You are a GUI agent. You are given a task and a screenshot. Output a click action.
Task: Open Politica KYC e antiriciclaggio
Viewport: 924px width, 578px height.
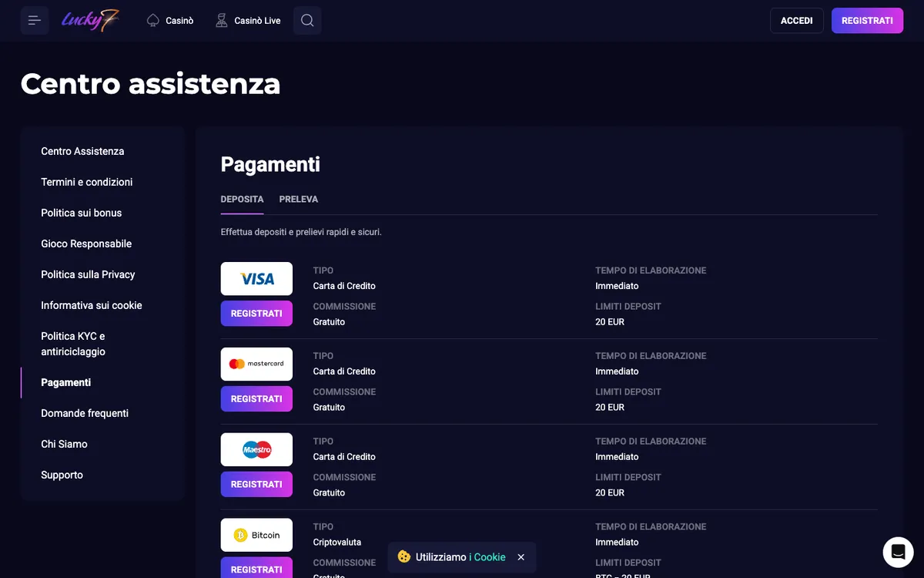tap(74, 344)
